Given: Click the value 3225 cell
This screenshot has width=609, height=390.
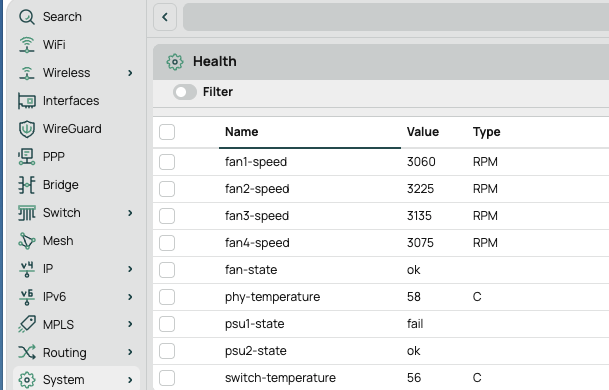Looking at the screenshot, I should point(420,189).
